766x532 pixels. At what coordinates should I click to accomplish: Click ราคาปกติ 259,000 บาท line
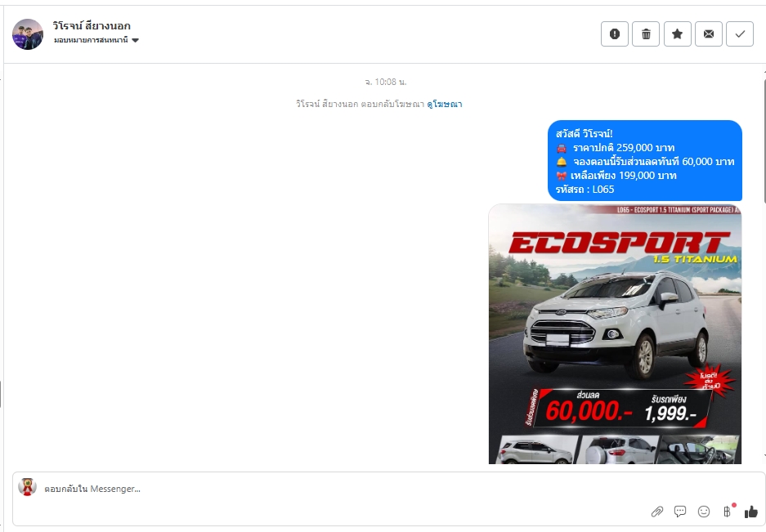click(x=615, y=148)
